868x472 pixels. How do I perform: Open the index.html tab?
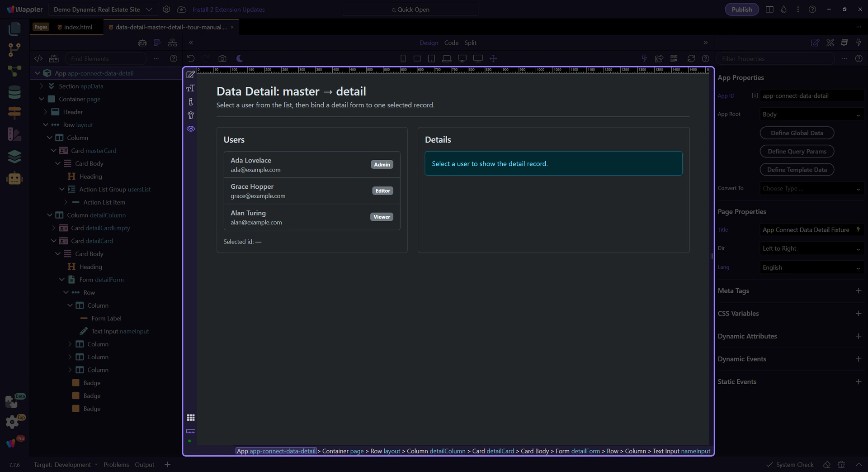point(78,27)
